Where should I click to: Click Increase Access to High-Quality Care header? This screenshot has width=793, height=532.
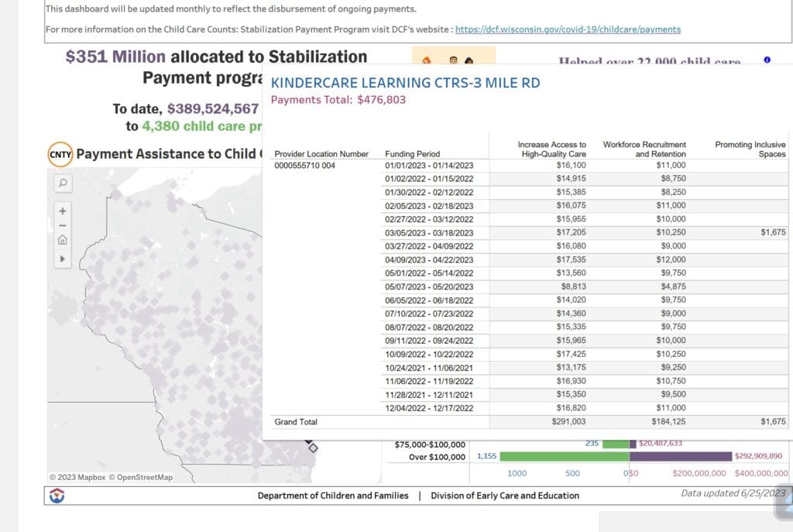click(x=551, y=149)
